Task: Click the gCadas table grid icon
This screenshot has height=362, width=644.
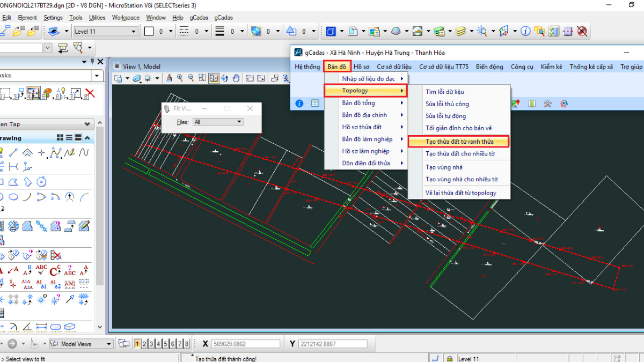Action: click(x=315, y=104)
